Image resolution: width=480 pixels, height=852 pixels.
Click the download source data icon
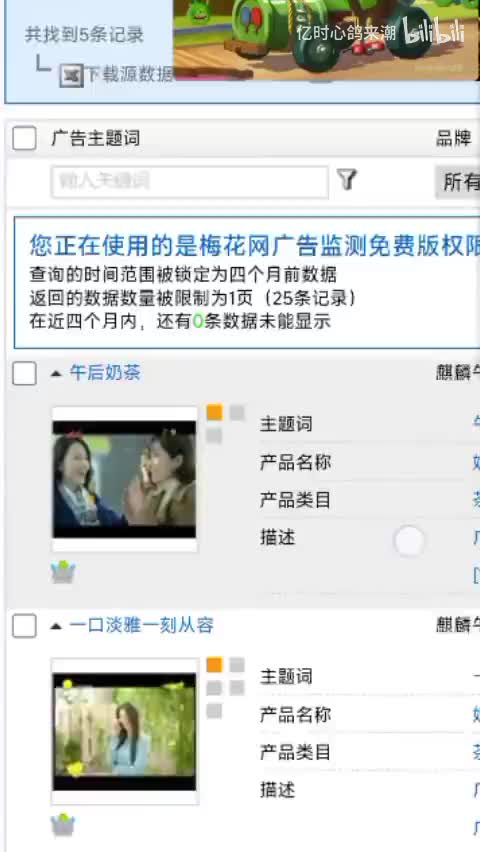pos(71,74)
